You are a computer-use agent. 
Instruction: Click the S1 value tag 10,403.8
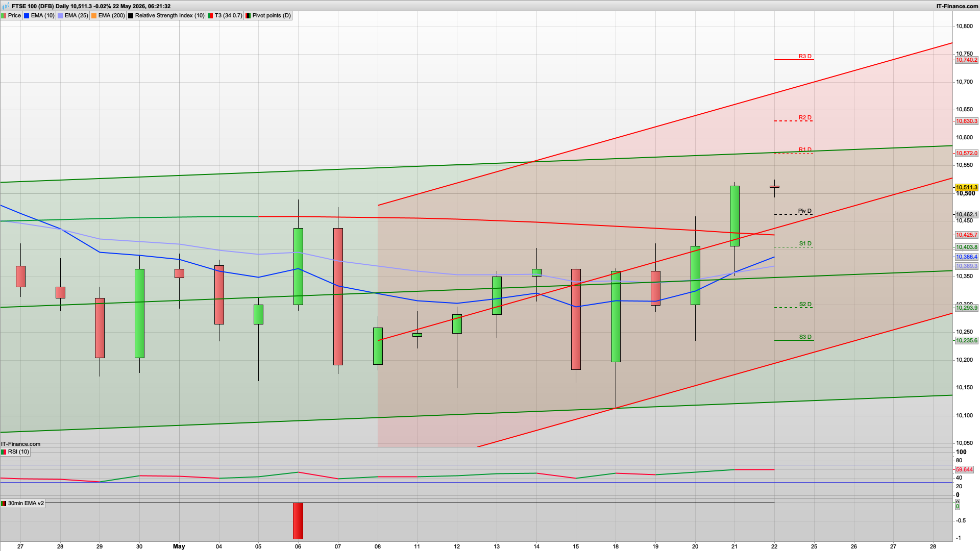(x=966, y=247)
